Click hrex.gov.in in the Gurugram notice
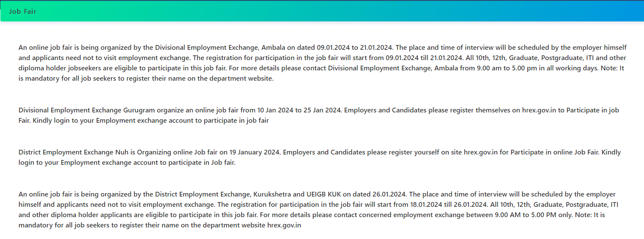Screen dimensions: 644x239 (x=539, y=110)
